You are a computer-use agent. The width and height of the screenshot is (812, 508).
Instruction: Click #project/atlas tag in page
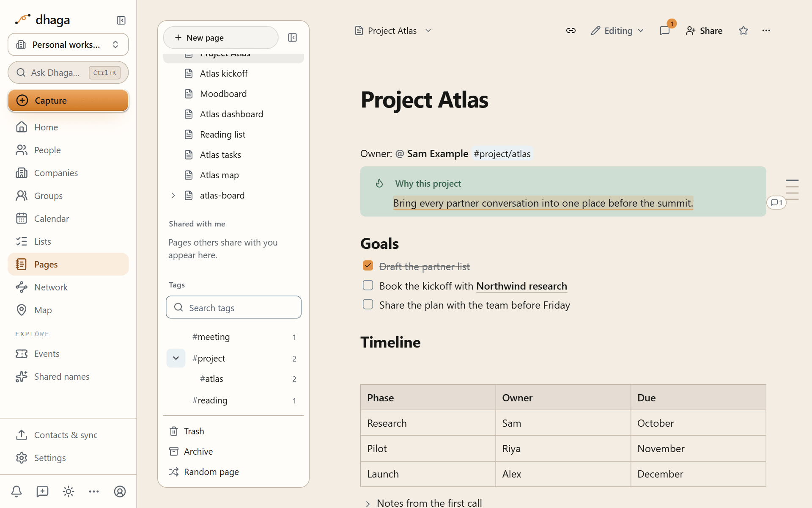tap(502, 154)
